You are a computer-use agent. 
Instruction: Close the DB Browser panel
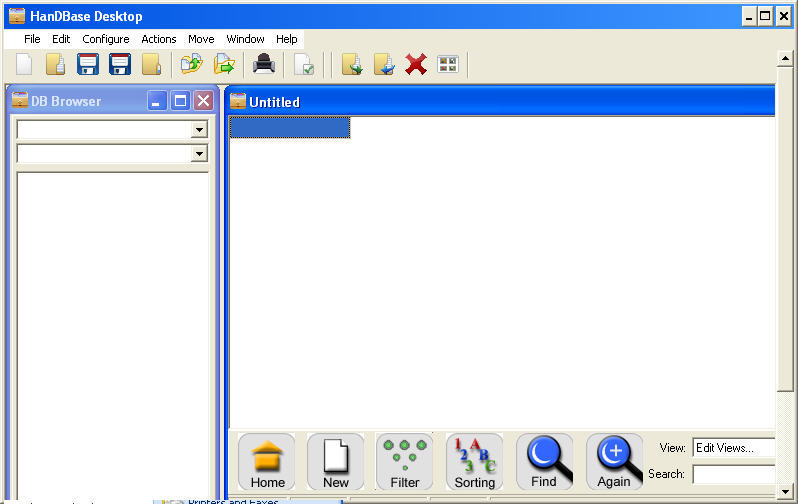point(204,101)
